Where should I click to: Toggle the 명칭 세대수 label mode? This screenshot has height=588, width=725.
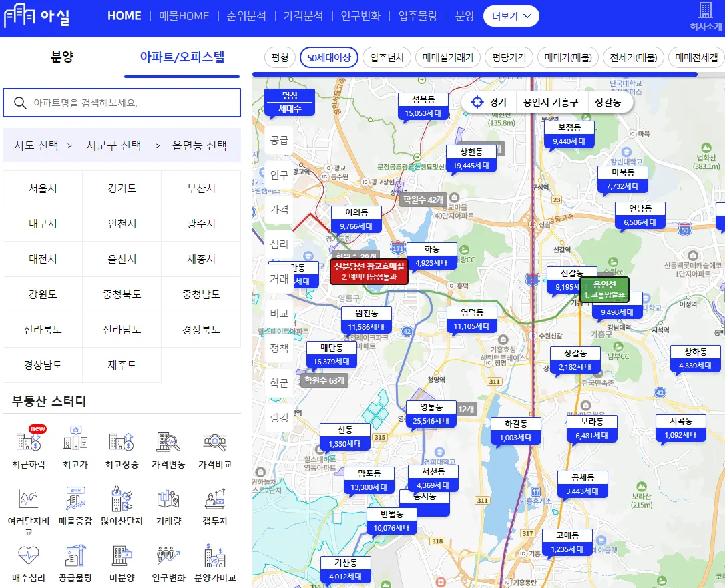click(290, 102)
